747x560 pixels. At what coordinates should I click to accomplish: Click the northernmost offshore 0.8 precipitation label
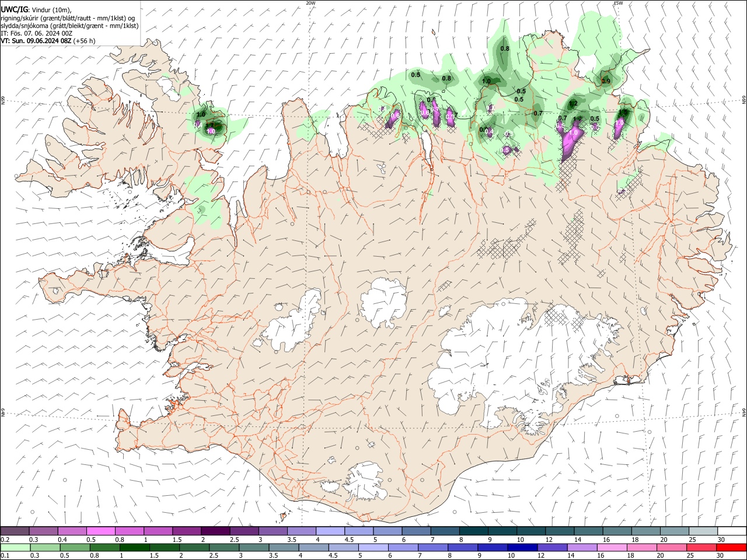(505, 48)
